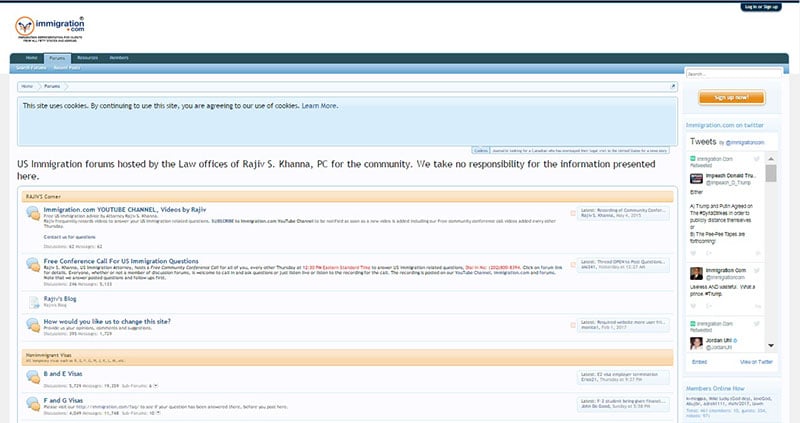Click the Cookies notice tab label
800x423 pixels.
coord(481,151)
